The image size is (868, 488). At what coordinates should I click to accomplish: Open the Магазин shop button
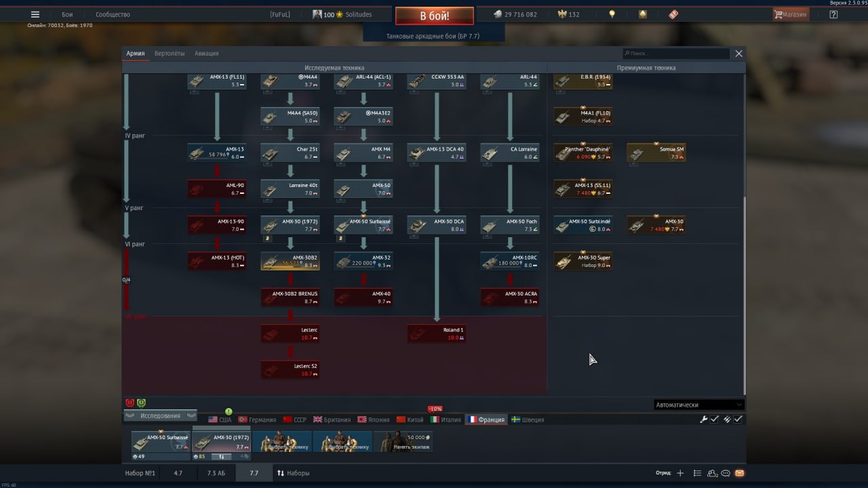click(791, 14)
